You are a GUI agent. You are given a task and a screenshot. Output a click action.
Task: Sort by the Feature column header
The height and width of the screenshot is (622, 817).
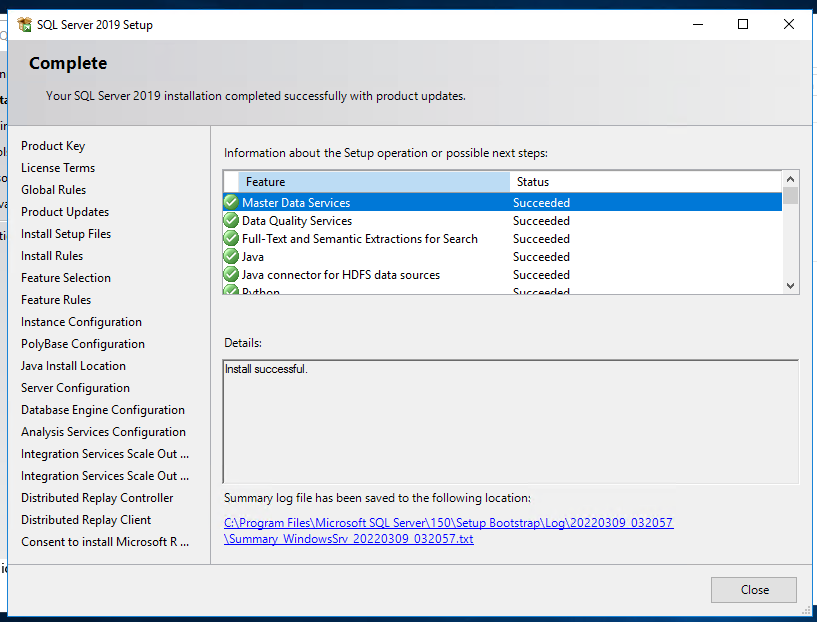click(374, 182)
